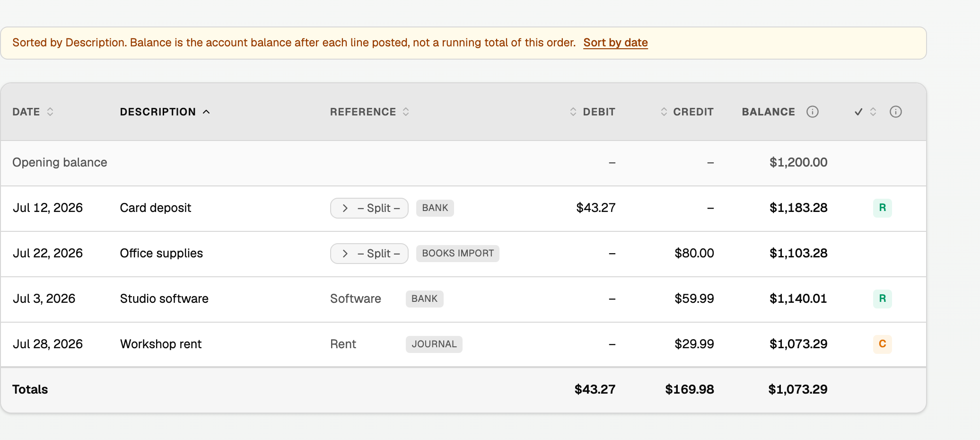Click the 'Opening balance' row label
Image resolution: width=980 pixels, height=440 pixels.
coord(60,162)
